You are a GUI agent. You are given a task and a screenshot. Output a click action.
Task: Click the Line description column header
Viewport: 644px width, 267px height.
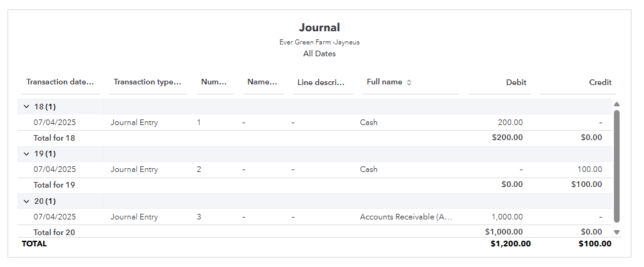321,82
